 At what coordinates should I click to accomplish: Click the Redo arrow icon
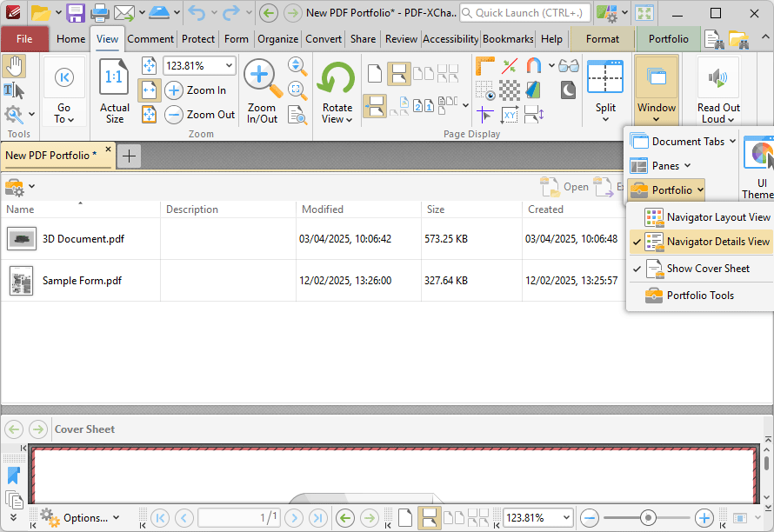pyautogui.click(x=230, y=13)
